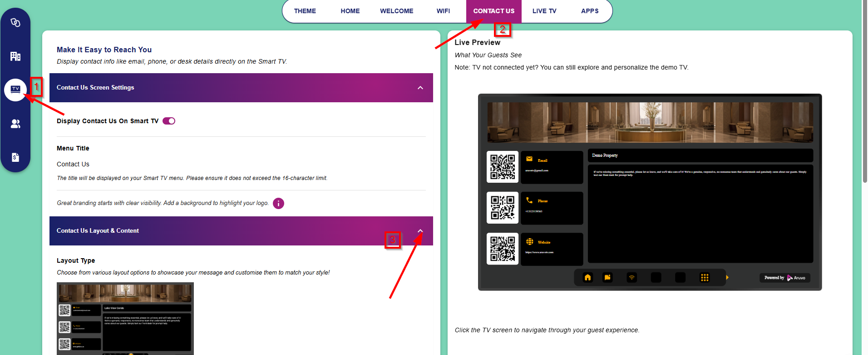Switch to the LIVE TV tab
The width and height of the screenshot is (868, 355).
544,11
